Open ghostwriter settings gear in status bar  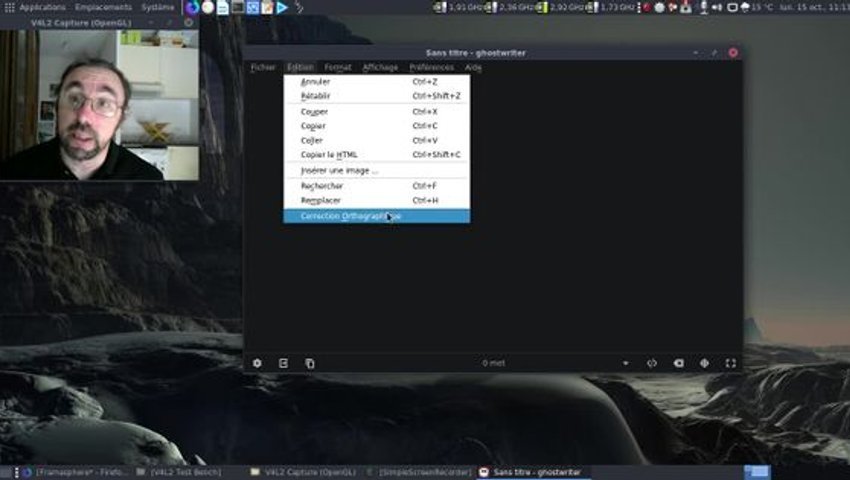tap(257, 363)
